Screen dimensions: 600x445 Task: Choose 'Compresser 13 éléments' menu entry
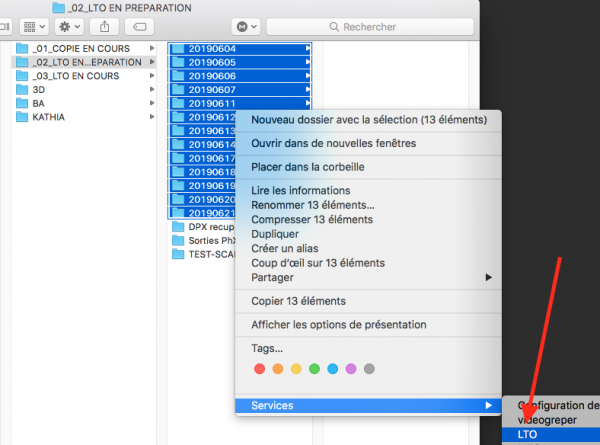click(x=312, y=220)
